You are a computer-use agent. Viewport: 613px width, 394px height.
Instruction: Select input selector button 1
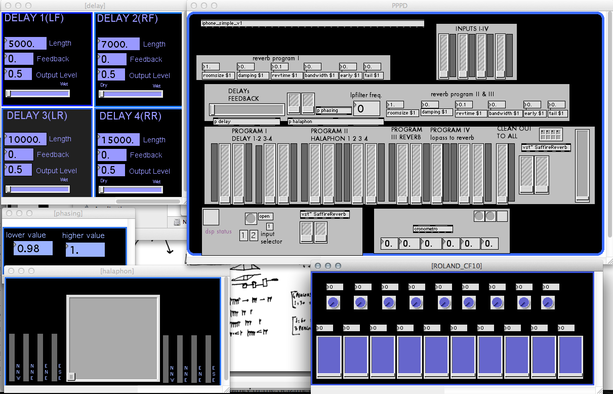click(x=243, y=235)
